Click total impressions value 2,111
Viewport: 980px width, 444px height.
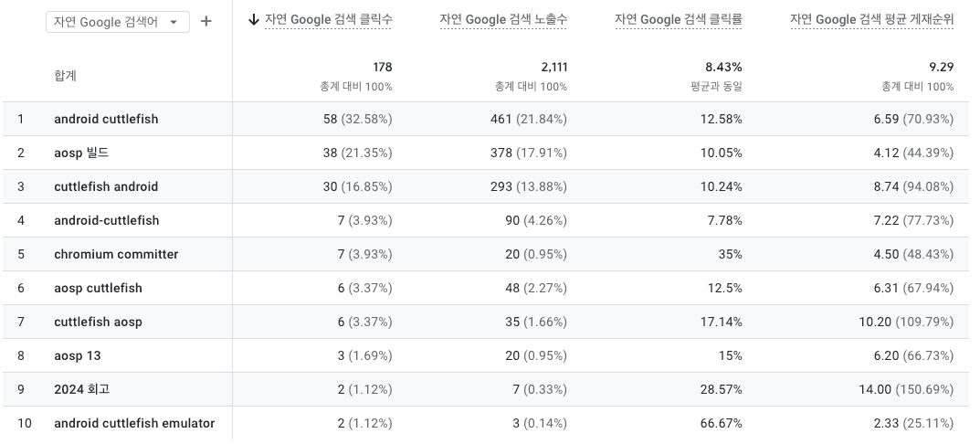click(552, 68)
